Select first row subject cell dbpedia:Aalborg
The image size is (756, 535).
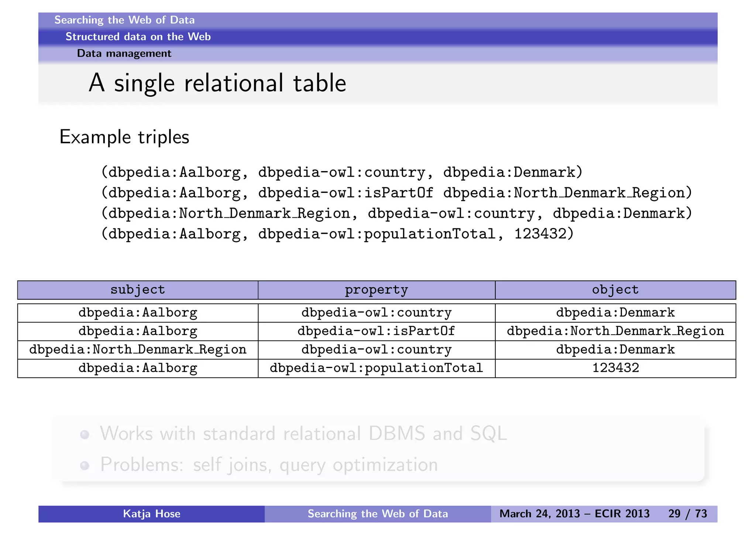point(138,313)
